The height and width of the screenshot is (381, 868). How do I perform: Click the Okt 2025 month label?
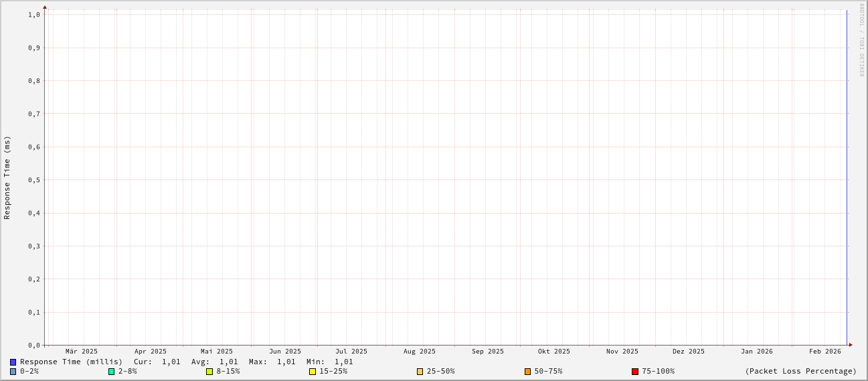pos(554,352)
